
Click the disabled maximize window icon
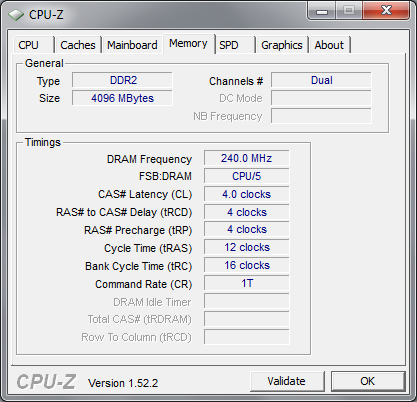[x=349, y=11]
